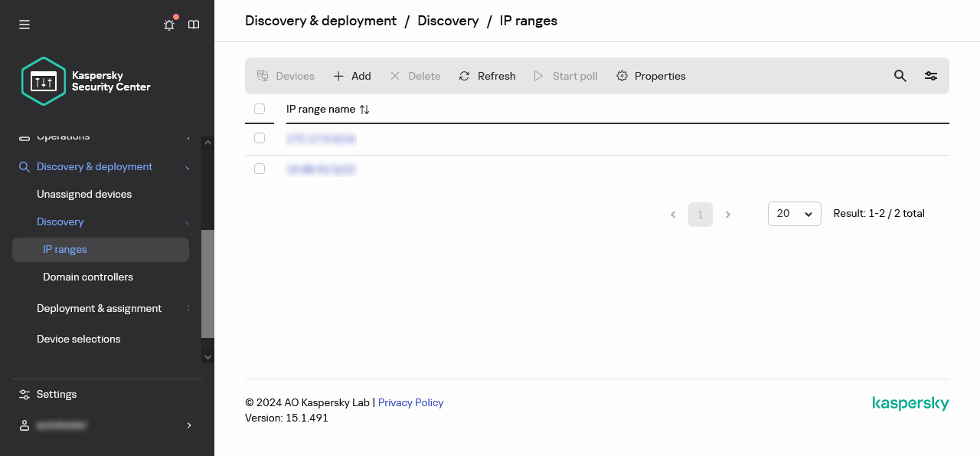Click the Kaspersky Security Center logo
This screenshot has height=456, width=980.
(x=86, y=81)
